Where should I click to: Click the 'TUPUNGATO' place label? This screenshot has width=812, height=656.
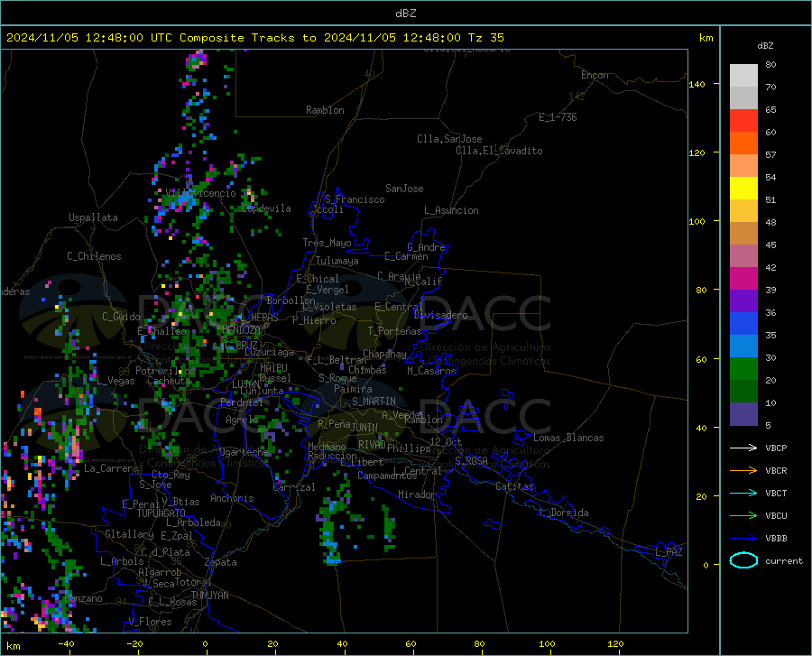point(161,513)
